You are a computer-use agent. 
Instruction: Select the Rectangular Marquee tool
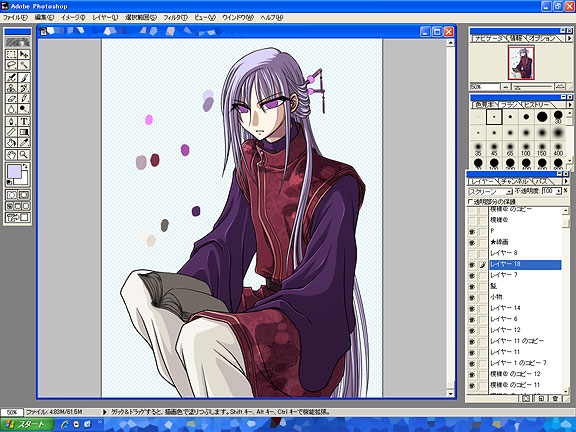tap(11, 55)
